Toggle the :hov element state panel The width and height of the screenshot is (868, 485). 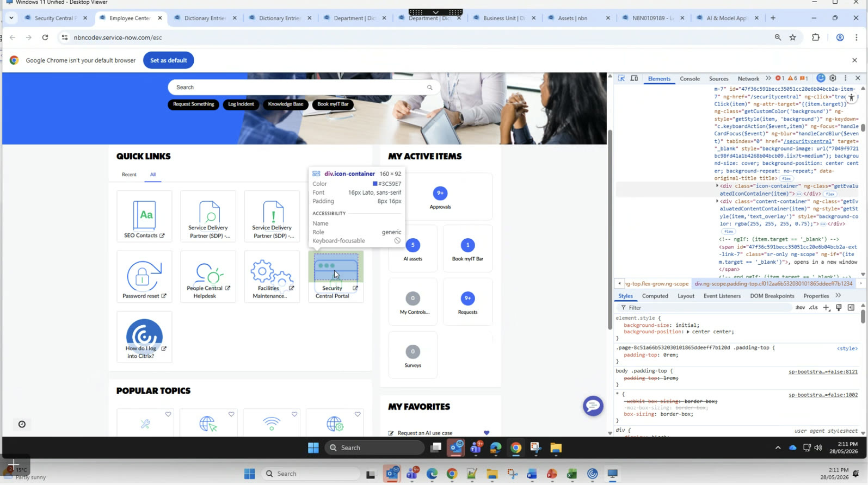point(800,308)
